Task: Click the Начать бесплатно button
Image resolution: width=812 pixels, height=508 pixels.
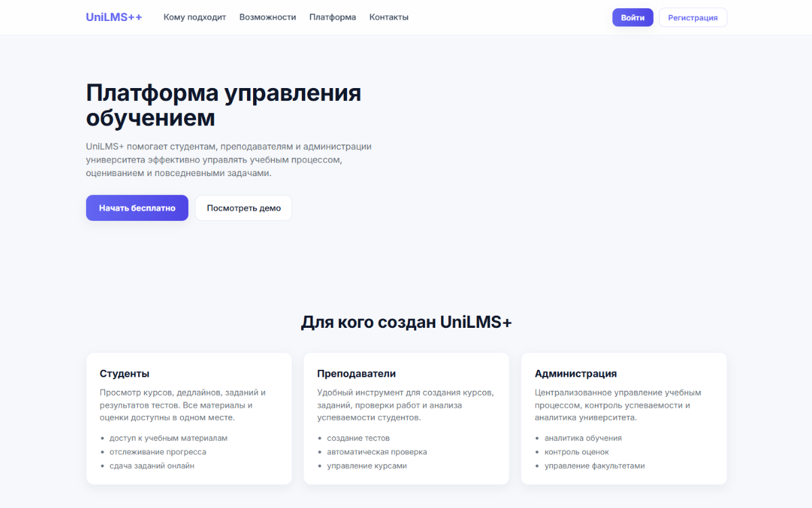Action: (137, 208)
